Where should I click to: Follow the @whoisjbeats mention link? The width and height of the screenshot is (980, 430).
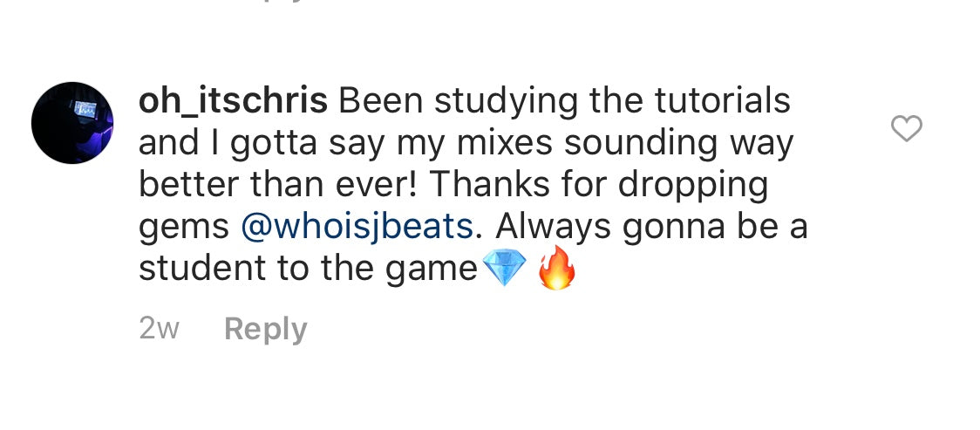[x=357, y=228]
